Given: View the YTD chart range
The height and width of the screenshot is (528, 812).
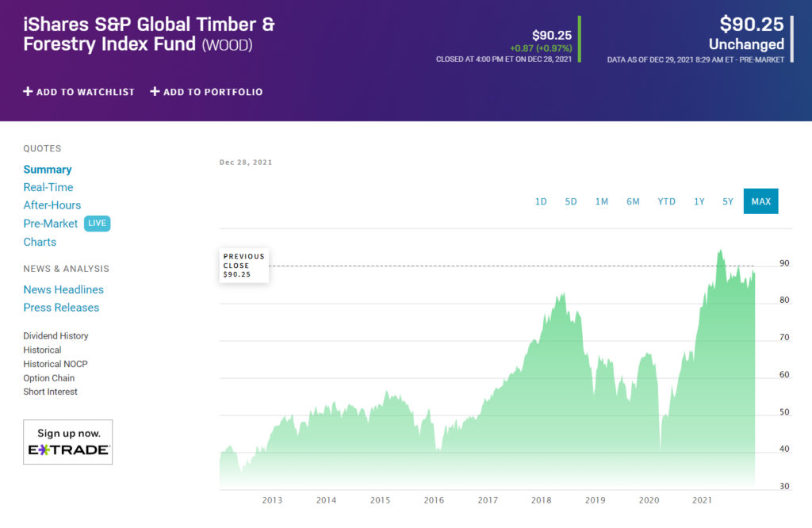Looking at the screenshot, I should (666, 201).
